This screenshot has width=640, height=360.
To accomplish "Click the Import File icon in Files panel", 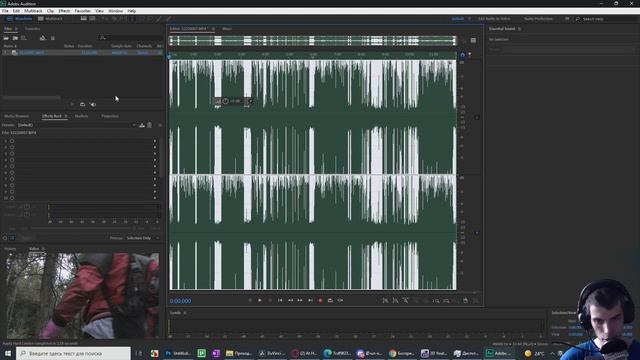I will click(x=15, y=38).
